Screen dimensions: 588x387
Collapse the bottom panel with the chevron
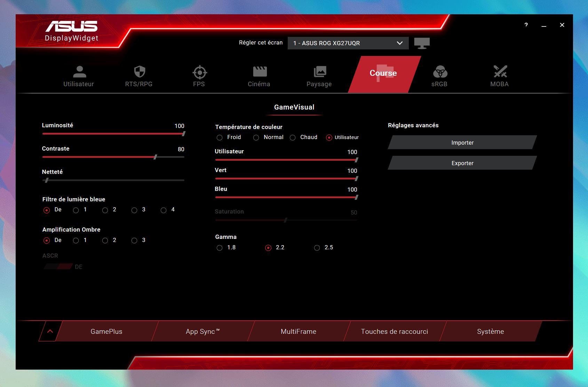[50, 331]
